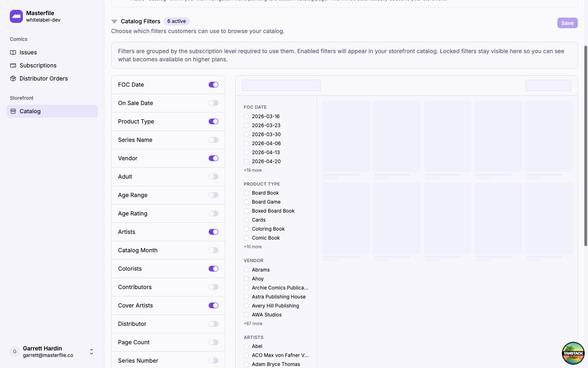Save the catalog filter settings
The width and height of the screenshot is (588, 368).
point(568,23)
